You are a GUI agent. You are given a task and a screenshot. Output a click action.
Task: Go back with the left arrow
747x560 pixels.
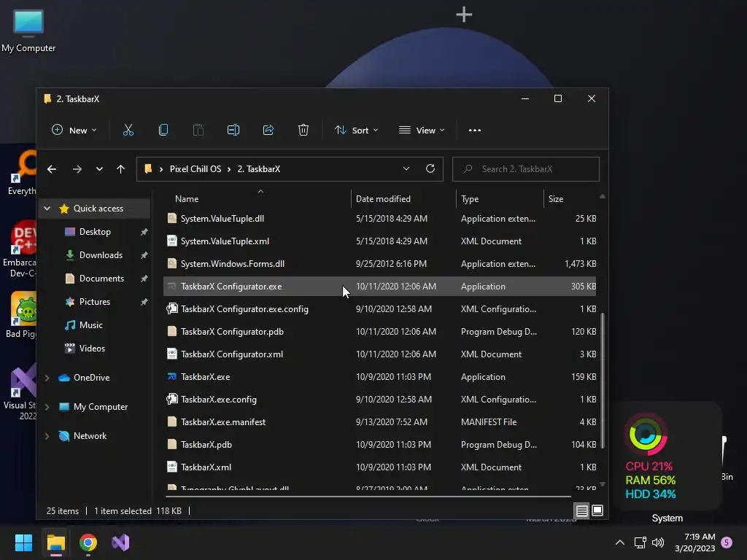coord(52,169)
